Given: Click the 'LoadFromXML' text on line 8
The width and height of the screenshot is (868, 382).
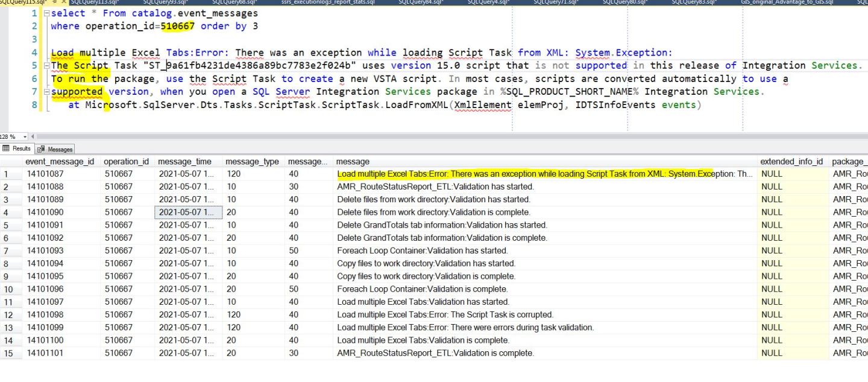Looking at the screenshot, I should tap(417, 105).
